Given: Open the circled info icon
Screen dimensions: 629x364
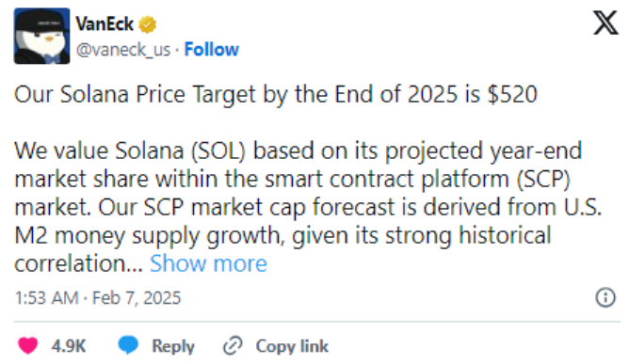Looking at the screenshot, I should (605, 297).
